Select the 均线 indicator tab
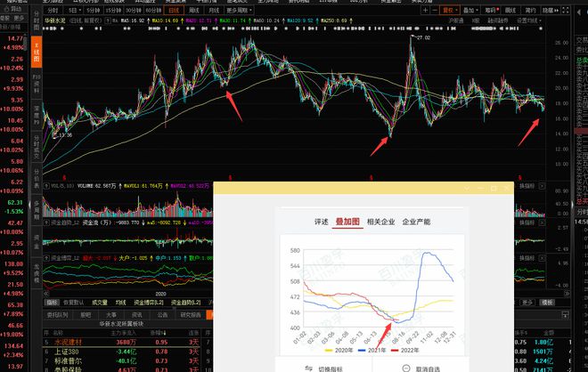 pos(120,303)
